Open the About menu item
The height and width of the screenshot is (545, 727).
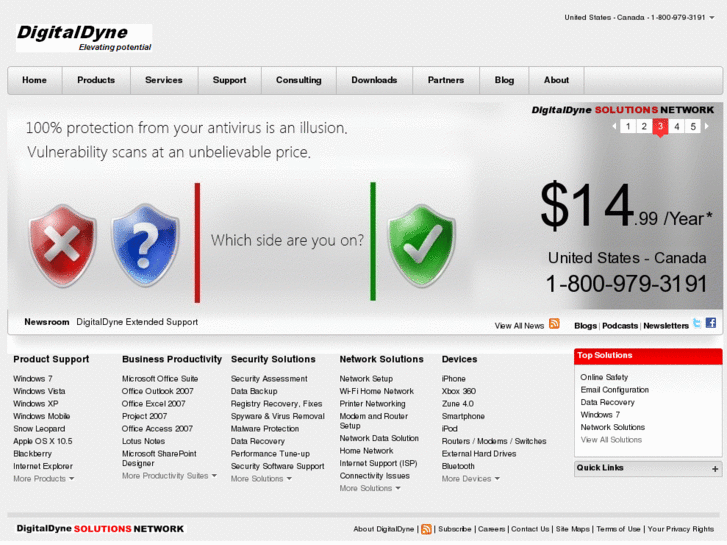pyautogui.click(x=556, y=80)
